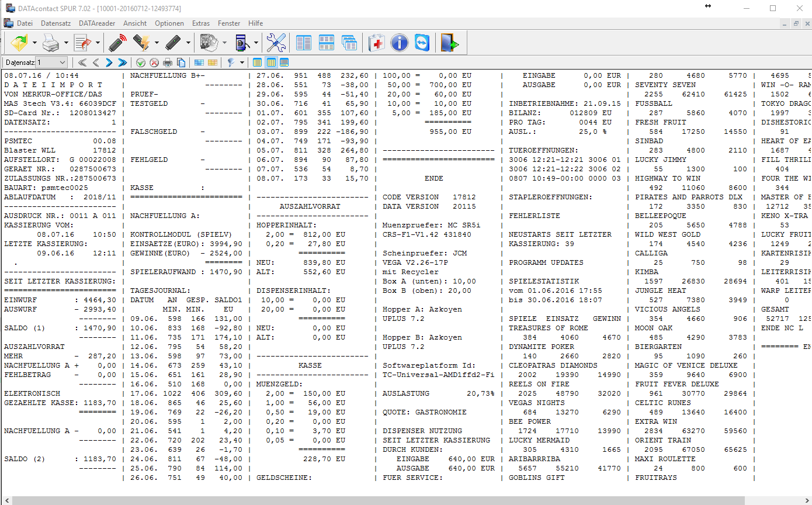Jump to the last record double arrow

[x=122, y=63]
